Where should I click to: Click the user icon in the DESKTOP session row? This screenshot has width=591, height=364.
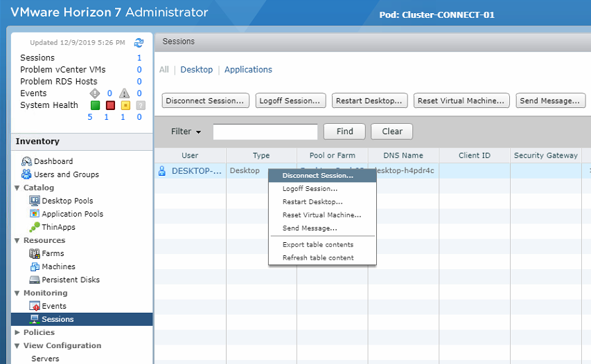coord(162,171)
